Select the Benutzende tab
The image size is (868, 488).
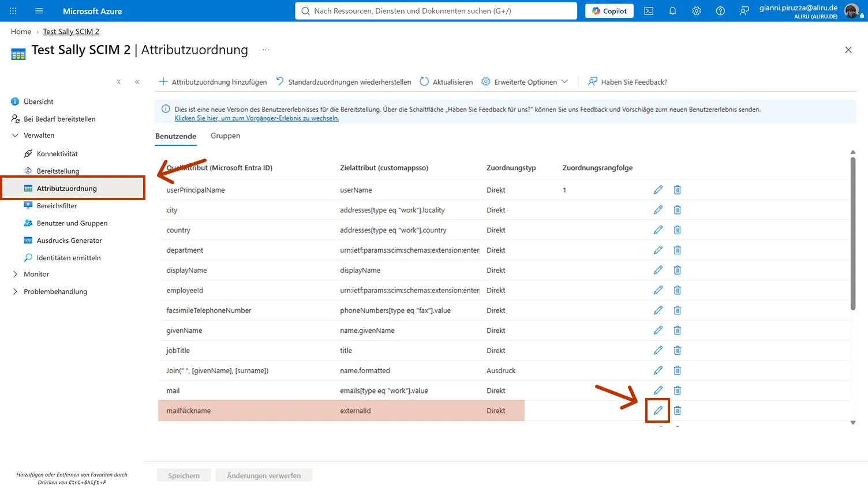click(175, 136)
